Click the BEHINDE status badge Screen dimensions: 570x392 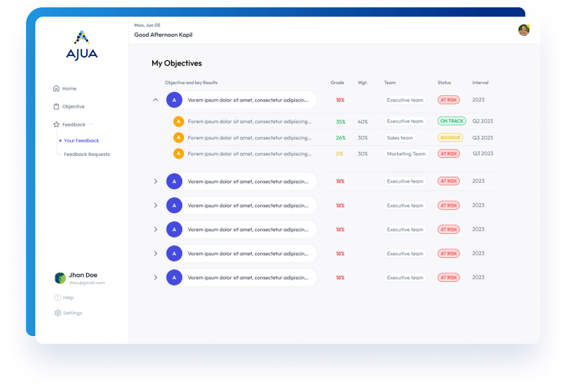coord(450,137)
